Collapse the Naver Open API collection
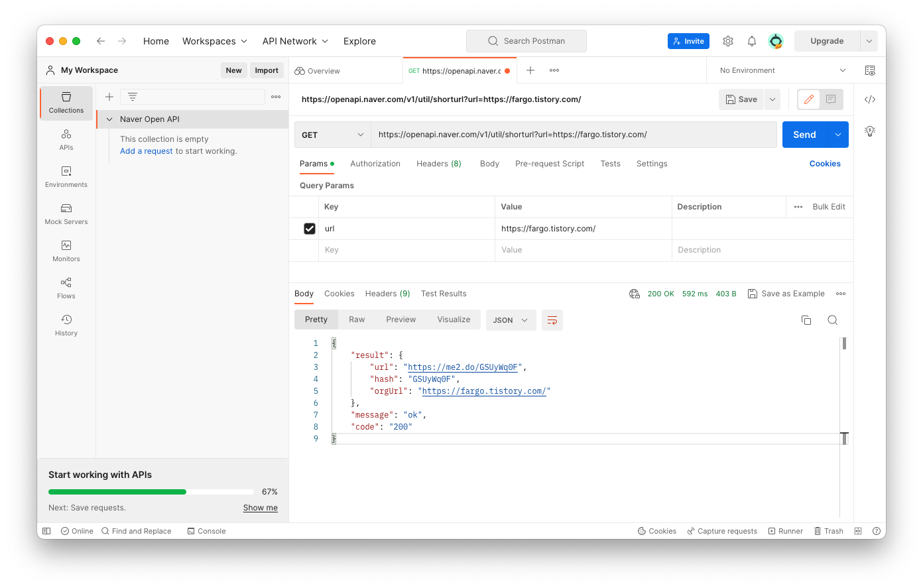 coord(109,119)
